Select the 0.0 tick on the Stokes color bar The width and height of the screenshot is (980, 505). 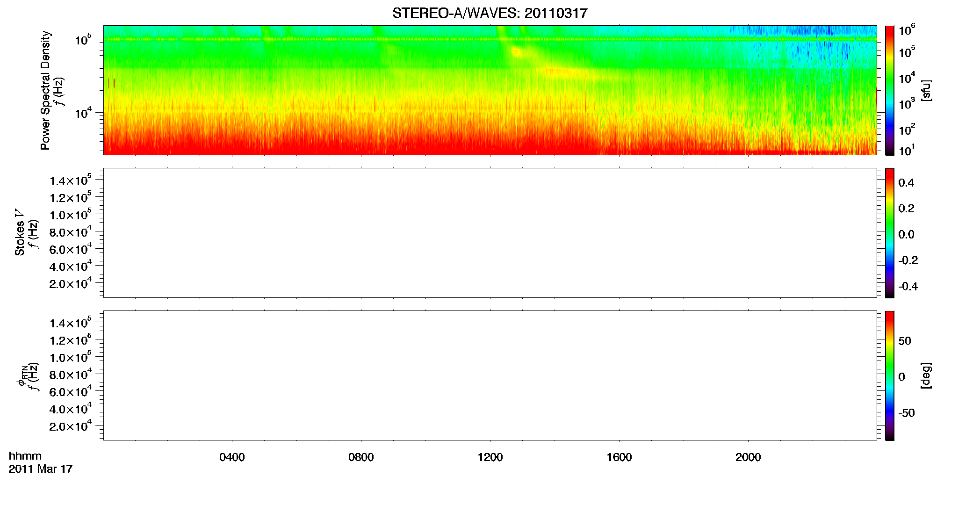click(x=906, y=234)
